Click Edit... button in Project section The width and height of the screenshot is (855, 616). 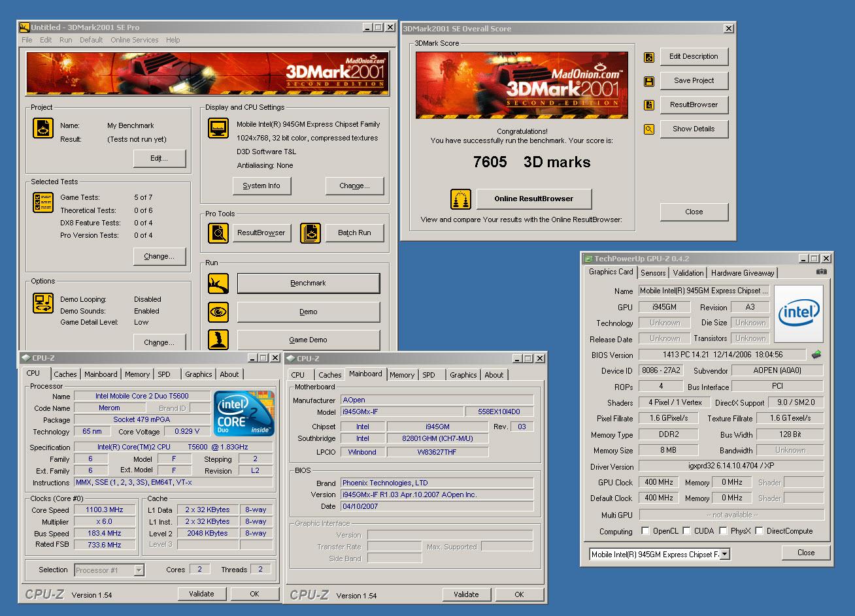pos(159,158)
